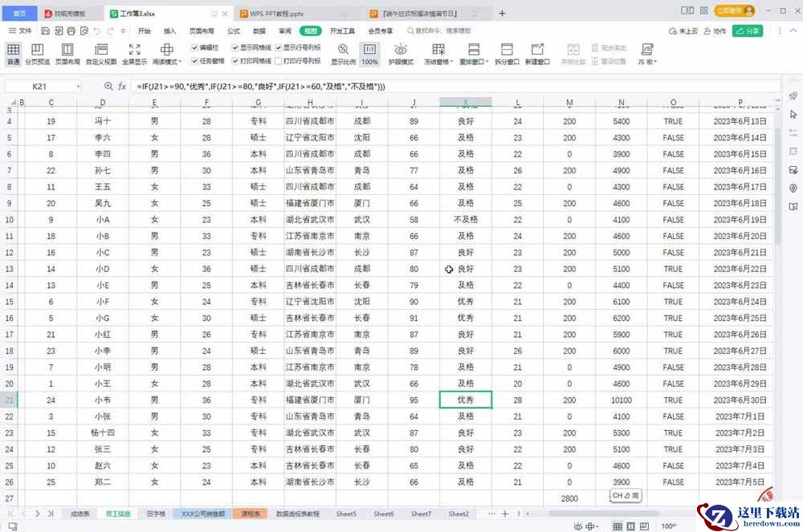
Task: Click the formula bar input field
Action: [x=456, y=87]
